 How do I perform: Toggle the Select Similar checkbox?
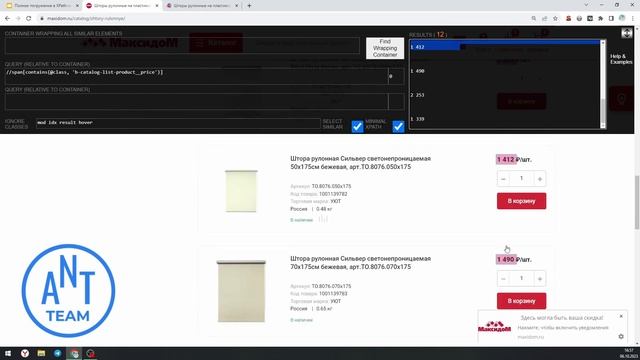(357, 127)
